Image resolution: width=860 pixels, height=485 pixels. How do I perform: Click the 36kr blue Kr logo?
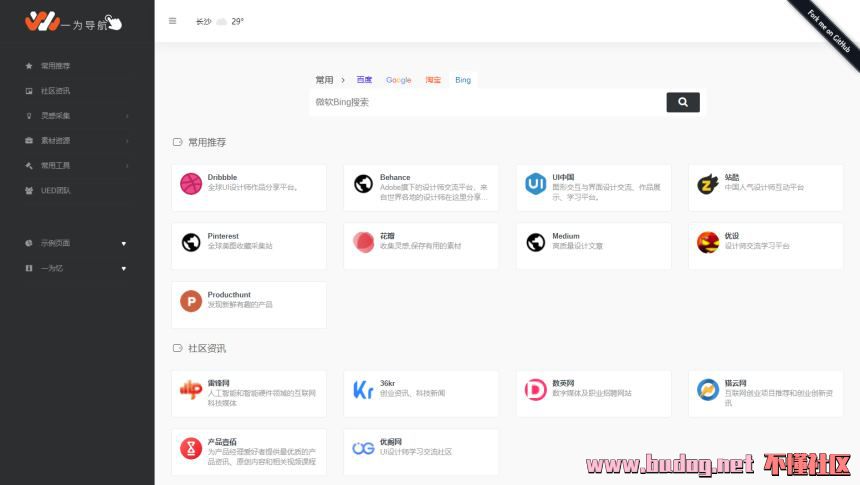point(363,390)
